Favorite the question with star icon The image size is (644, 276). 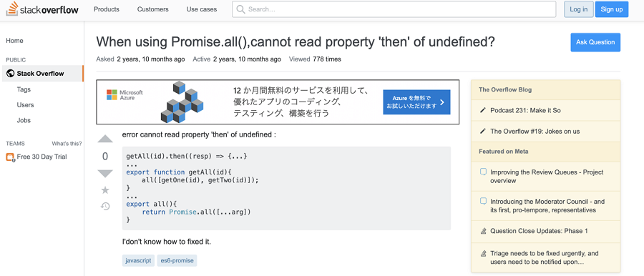[x=105, y=189]
